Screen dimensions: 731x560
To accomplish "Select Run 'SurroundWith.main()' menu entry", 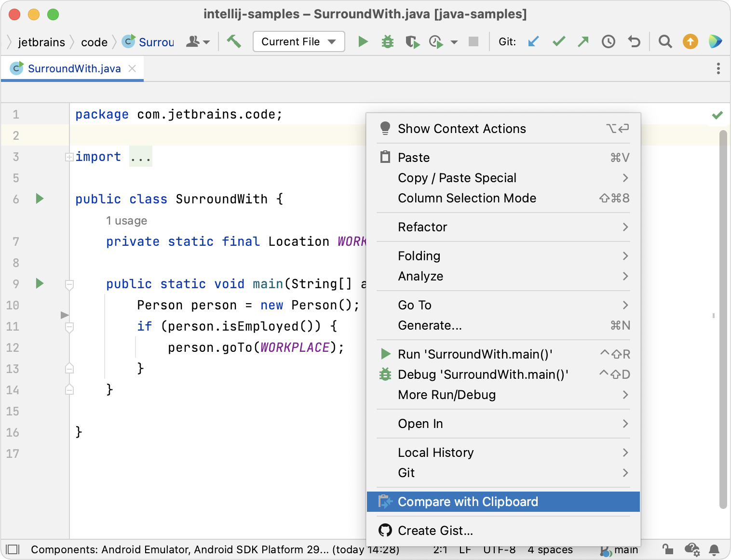I will point(503,354).
